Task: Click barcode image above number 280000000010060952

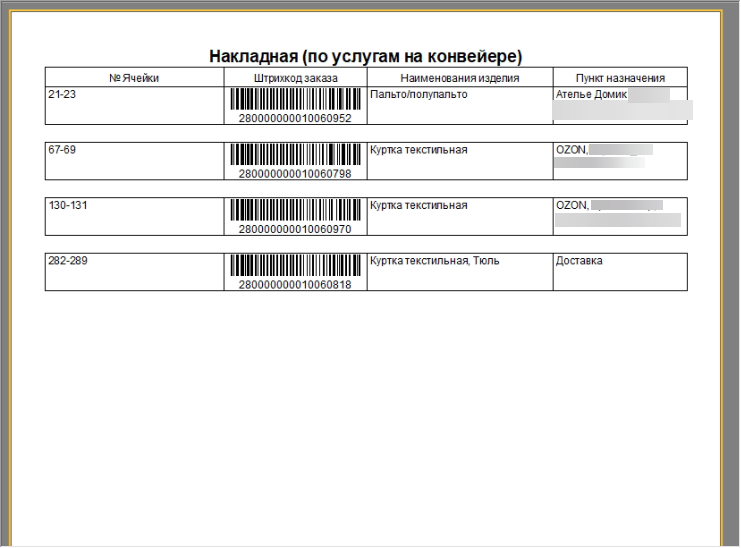Action: pyautogui.click(x=295, y=99)
